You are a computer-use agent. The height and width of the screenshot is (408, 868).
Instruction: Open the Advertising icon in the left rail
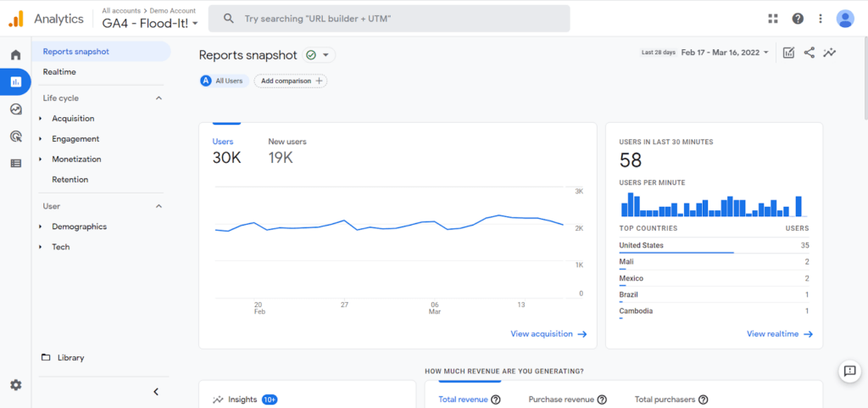point(15,137)
